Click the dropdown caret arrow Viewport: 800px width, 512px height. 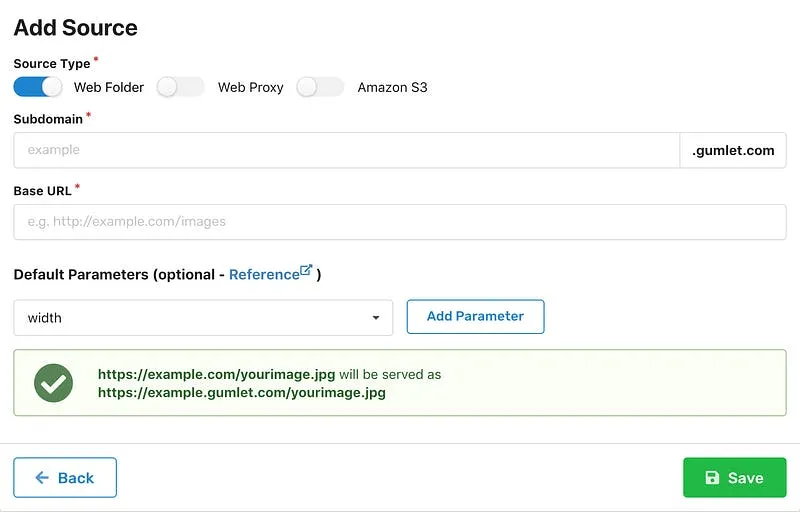[x=376, y=318]
